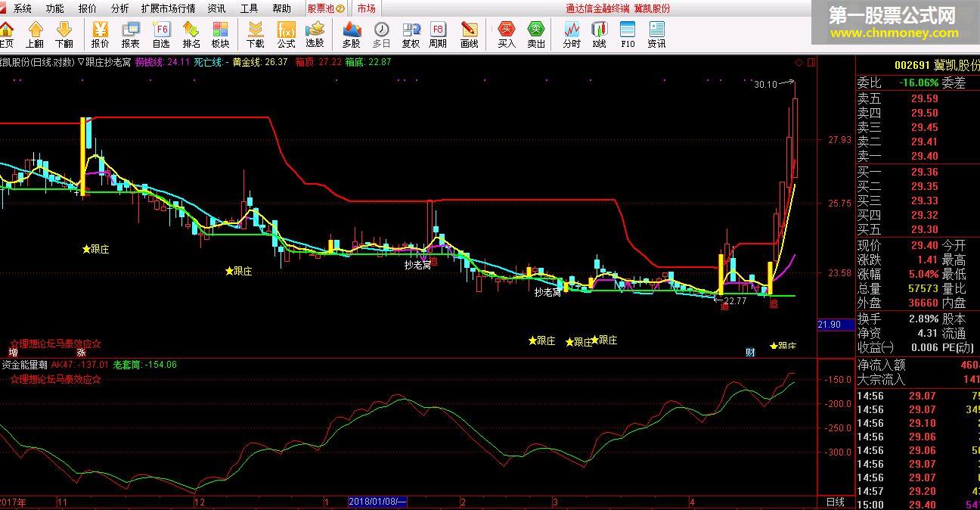Open the 扩展市场行情 menu

[168, 8]
